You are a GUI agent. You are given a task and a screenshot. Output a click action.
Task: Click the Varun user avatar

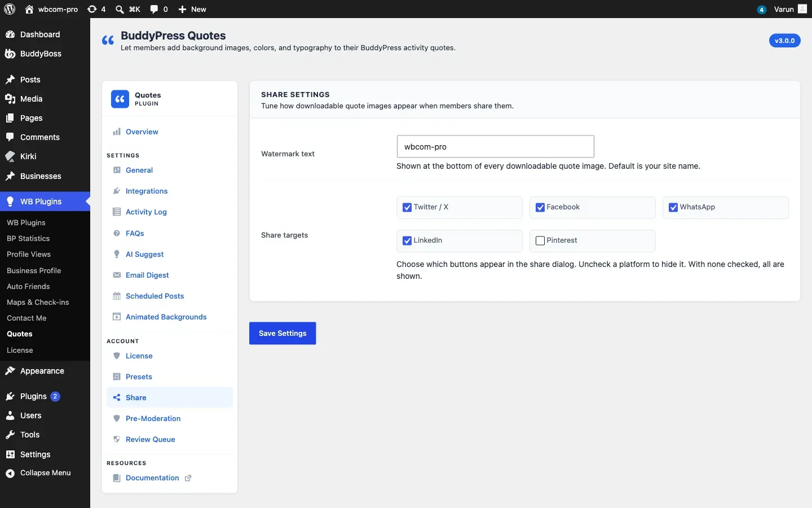pos(802,9)
